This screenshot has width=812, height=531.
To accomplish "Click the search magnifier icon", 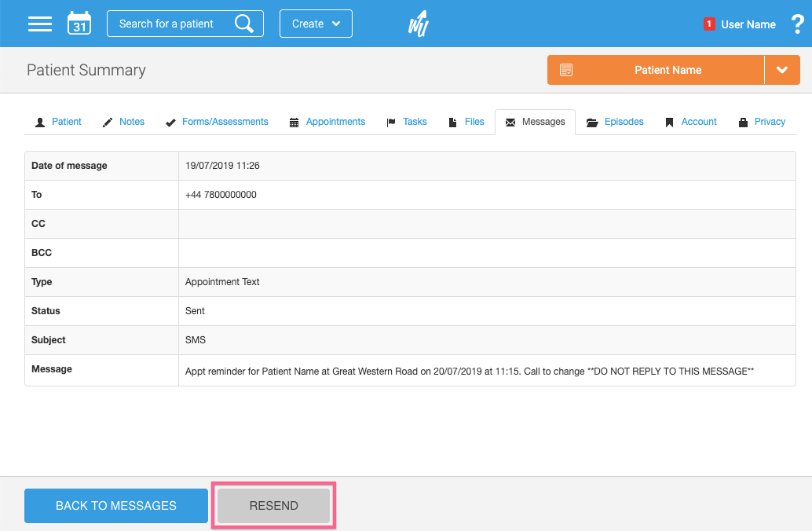I will [244, 24].
